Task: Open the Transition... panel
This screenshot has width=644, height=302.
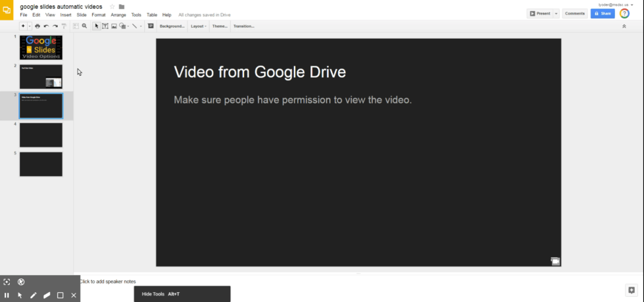Action: tap(243, 26)
